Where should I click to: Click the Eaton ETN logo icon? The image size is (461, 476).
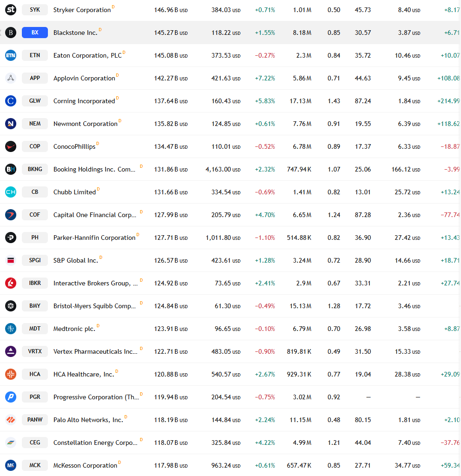11,55
